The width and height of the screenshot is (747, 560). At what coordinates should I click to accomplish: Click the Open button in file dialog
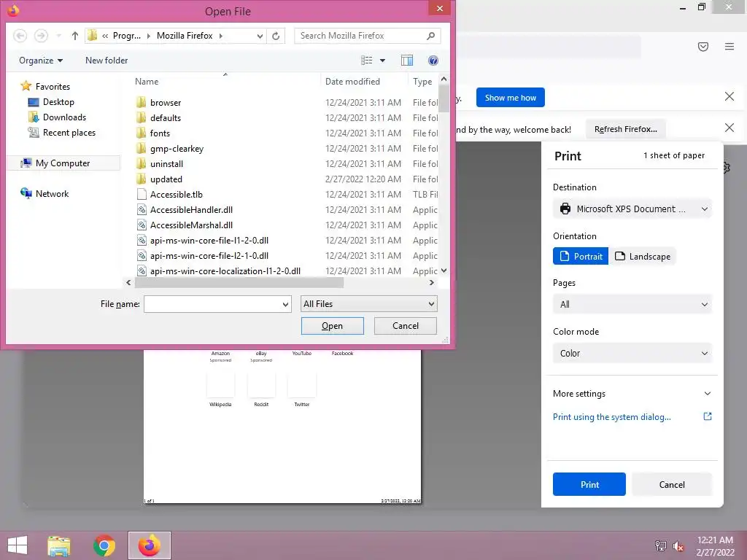click(332, 326)
